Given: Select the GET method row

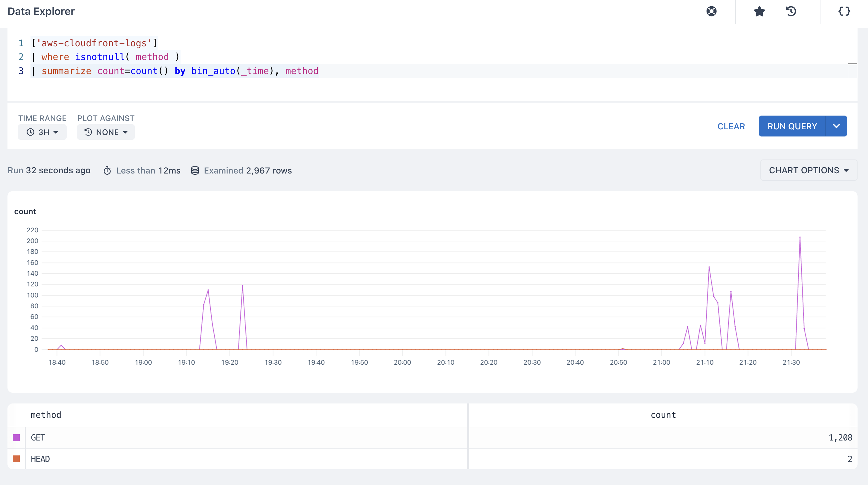Looking at the screenshot, I should (432, 438).
